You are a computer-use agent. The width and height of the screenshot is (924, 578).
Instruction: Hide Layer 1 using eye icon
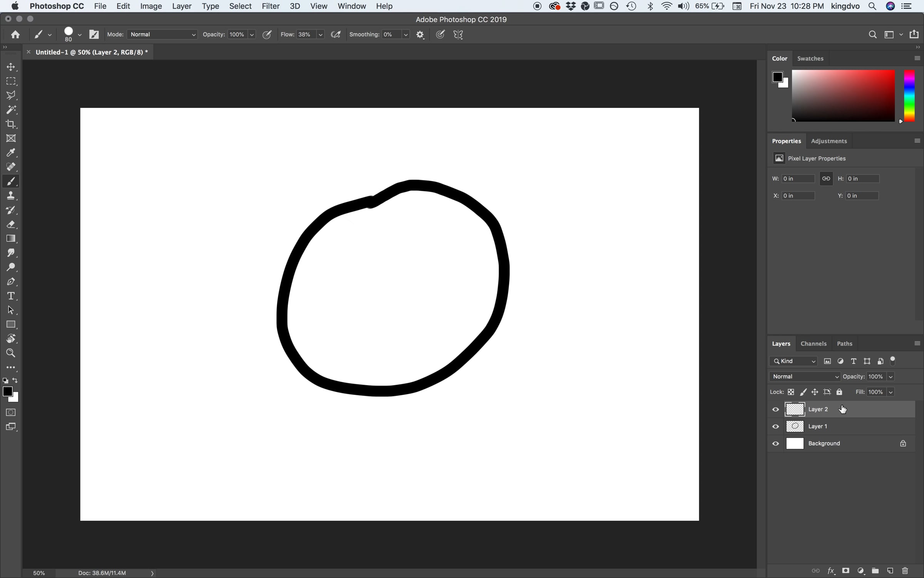[x=776, y=427]
